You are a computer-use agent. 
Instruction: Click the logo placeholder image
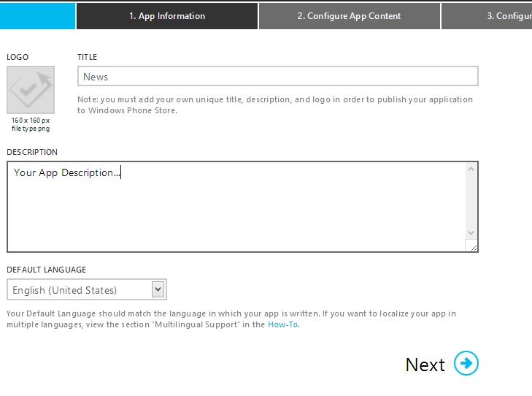click(31, 90)
